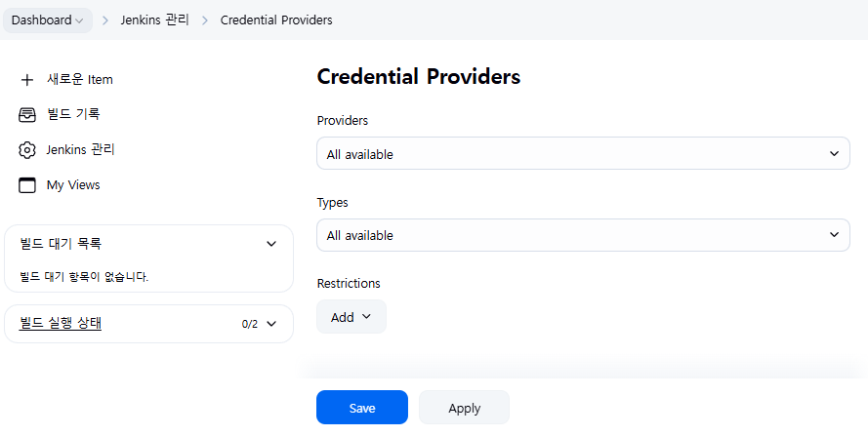This screenshot has width=868, height=436.
Task: Open the Providers dropdown selector
Action: click(x=583, y=153)
